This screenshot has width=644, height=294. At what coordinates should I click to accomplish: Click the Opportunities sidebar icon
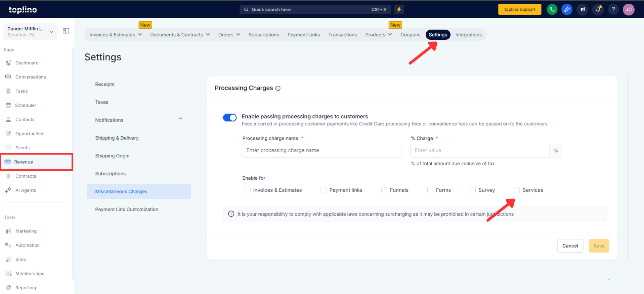[8, 134]
